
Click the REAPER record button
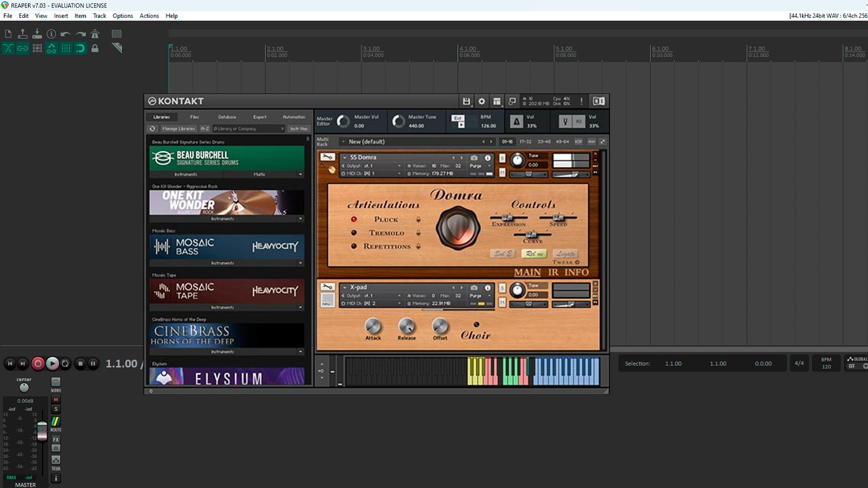click(x=37, y=363)
